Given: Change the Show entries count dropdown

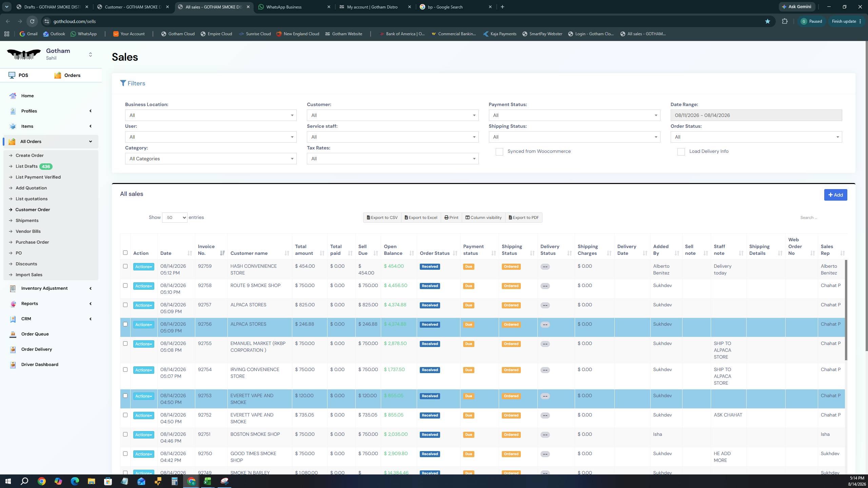Looking at the screenshot, I should pos(175,218).
